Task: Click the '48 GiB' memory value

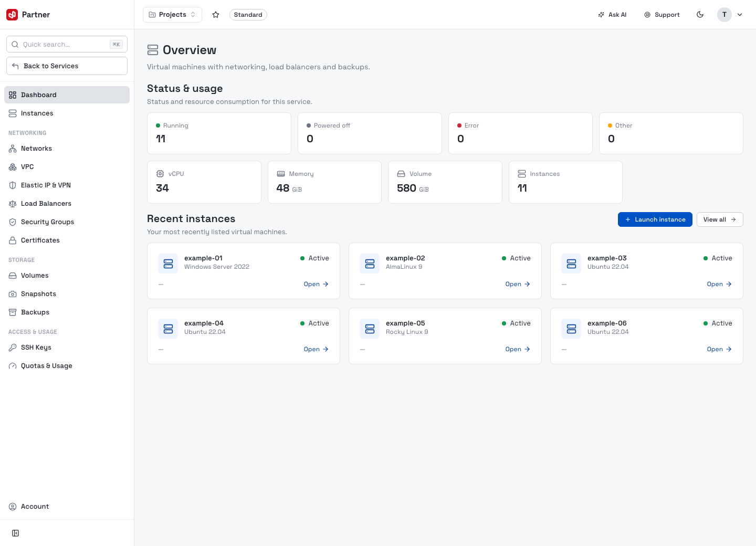Action: pyautogui.click(x=289, y=188)
